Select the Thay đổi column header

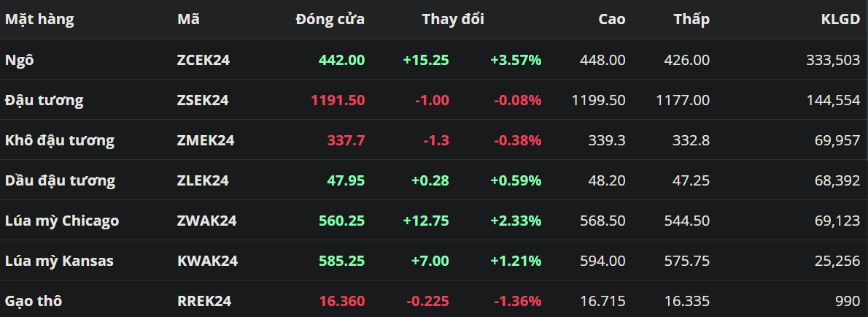[452, 20]
